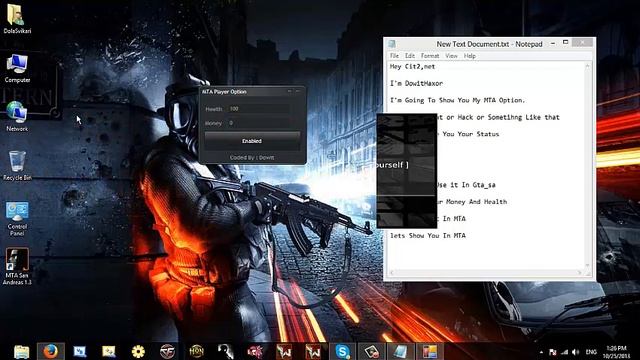Select the Recycle Bin desktop icon
This screenshot has height=360, width=640.
17,166
